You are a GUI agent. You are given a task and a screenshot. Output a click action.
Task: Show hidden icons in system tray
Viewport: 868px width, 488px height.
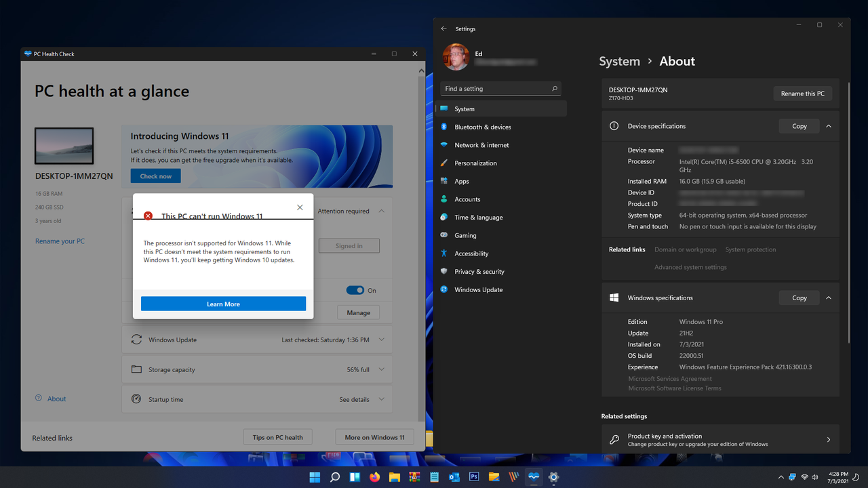point(781,477)
